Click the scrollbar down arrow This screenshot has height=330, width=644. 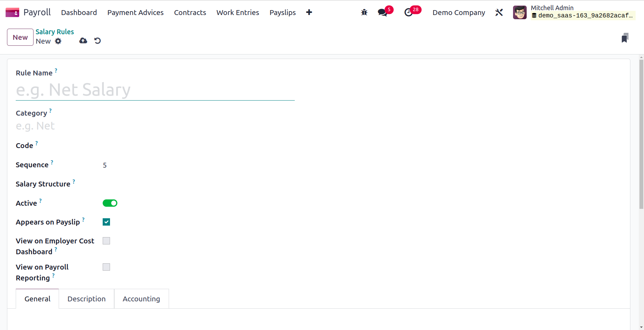[x=641, y=327]
